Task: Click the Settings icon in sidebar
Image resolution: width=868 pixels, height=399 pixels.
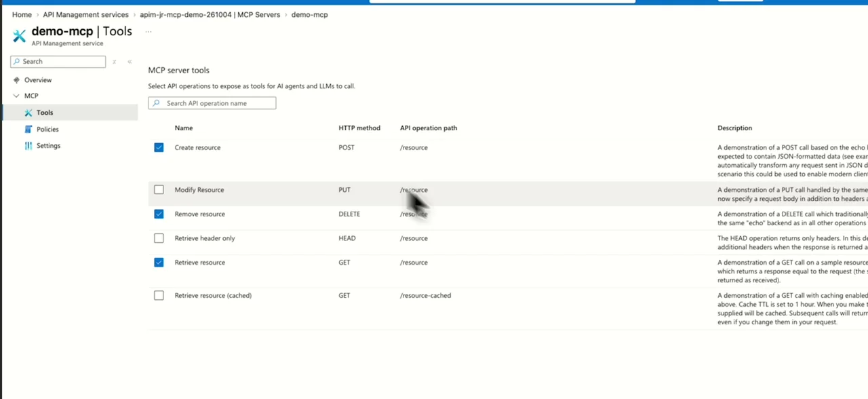Action: 28,146
